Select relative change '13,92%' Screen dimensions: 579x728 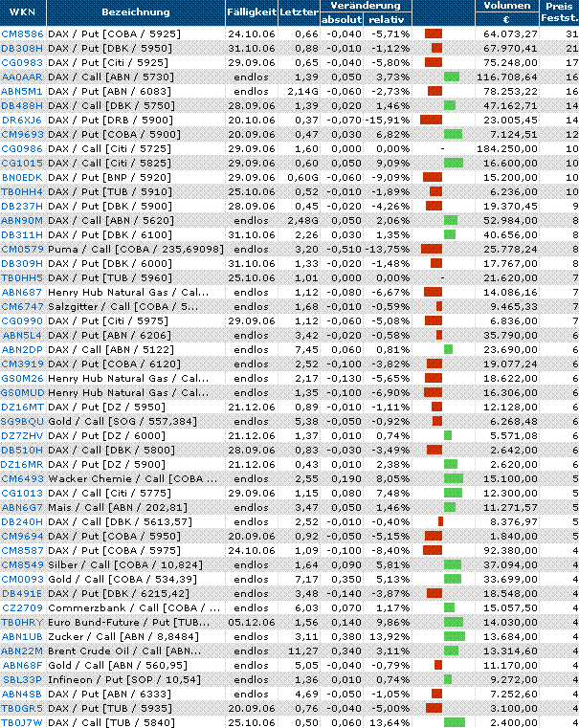coord(390,636)
